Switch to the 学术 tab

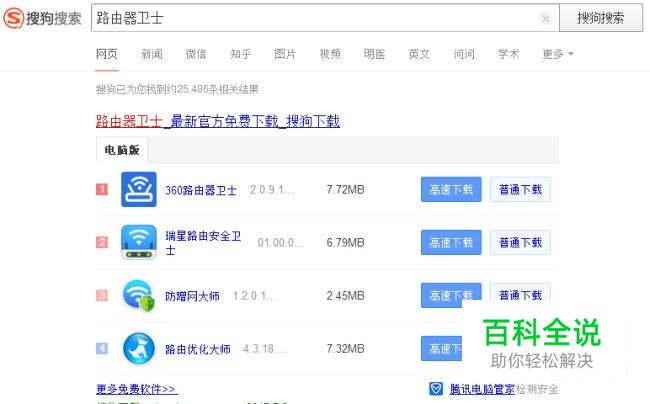click(508, 54)
